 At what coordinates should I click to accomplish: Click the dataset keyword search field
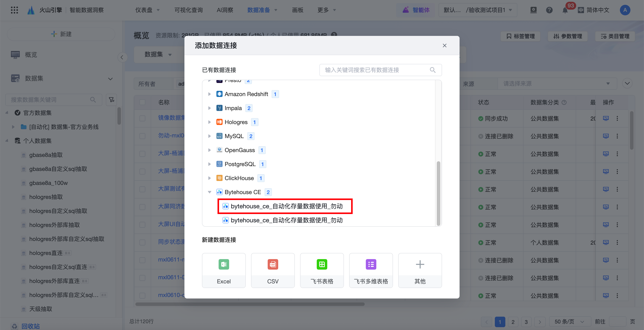pyautogui.click(x=54, y=100)
